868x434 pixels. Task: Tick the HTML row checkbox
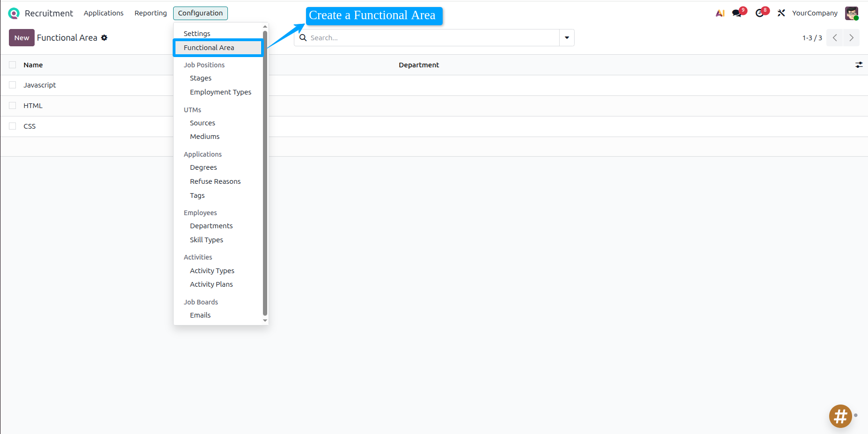13,106
